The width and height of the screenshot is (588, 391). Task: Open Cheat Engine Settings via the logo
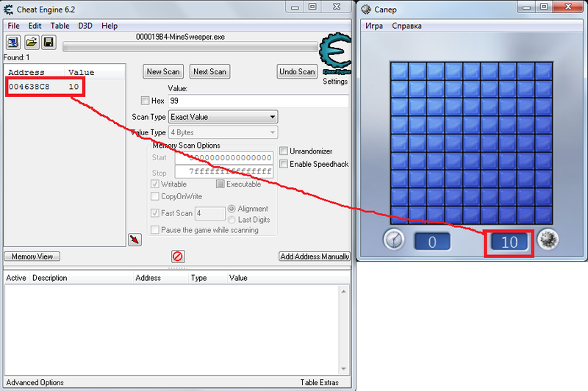click(335, 54)
